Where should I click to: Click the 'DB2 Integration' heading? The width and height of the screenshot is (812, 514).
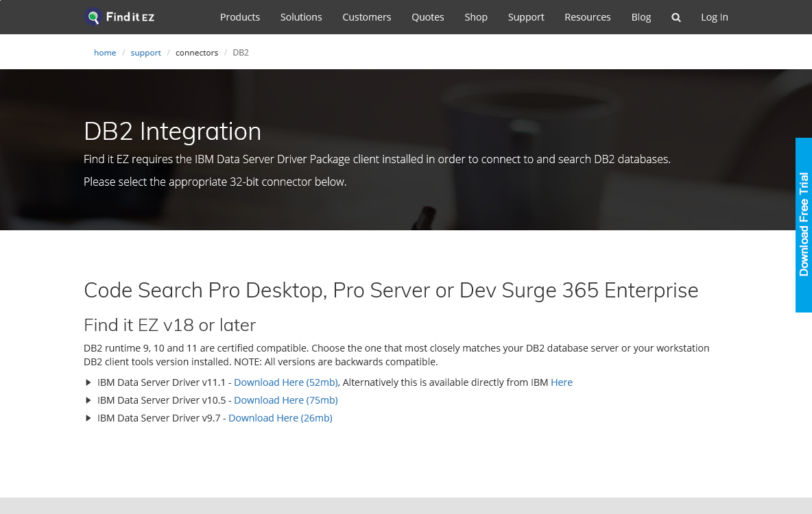tap(172, 132)
